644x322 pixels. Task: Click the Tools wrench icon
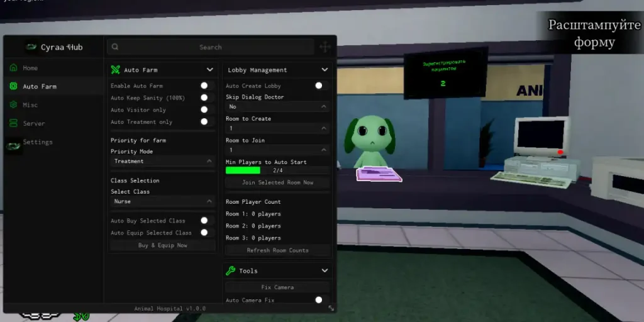pos(230,270)
